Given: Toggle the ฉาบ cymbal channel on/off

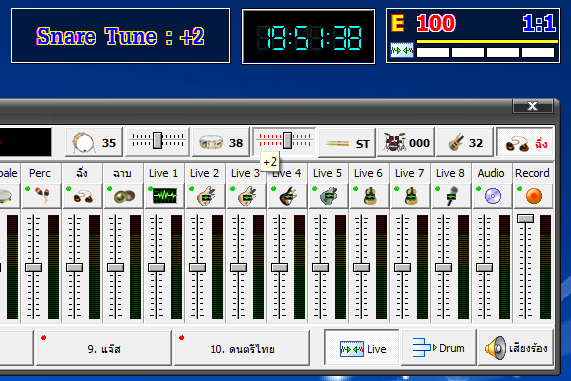Looking at the screenshot, I should [x=123, y=196].
